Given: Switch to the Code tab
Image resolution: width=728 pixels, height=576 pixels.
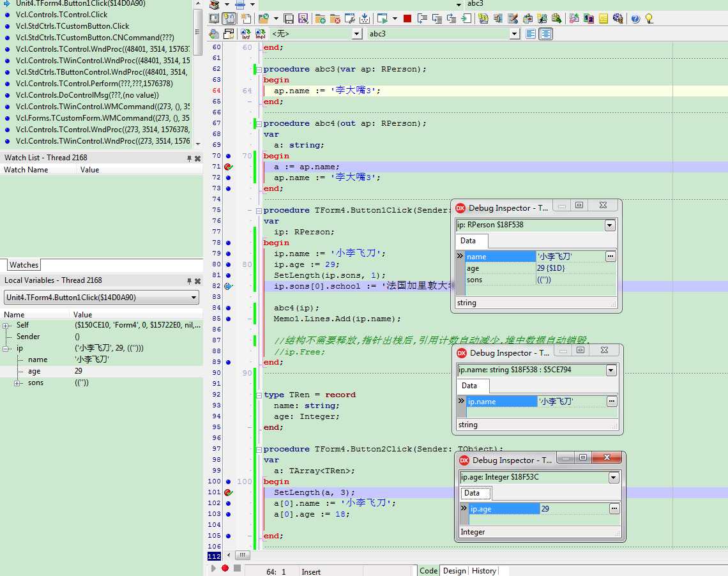Looking at the screenshot, I should click(428, 570).
